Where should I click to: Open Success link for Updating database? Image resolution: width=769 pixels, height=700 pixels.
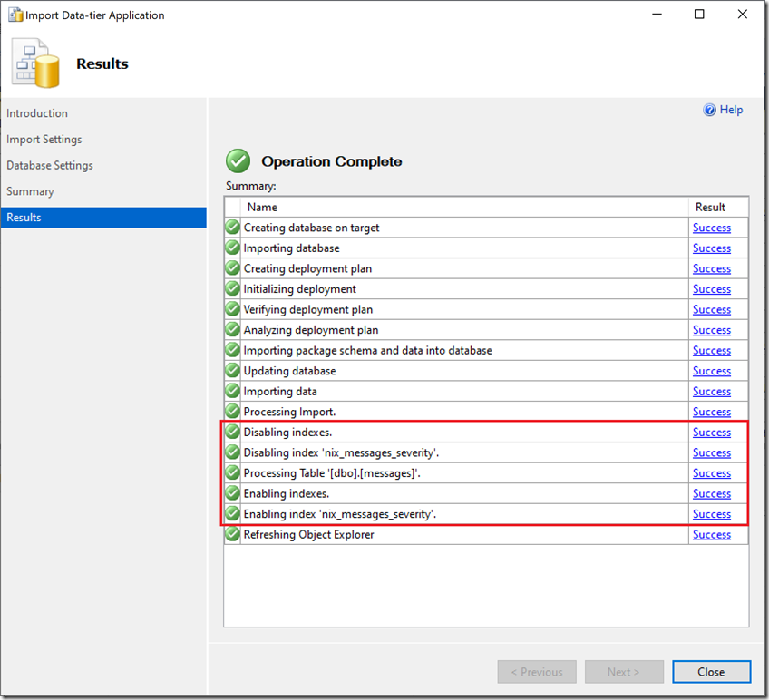(712, 371)
